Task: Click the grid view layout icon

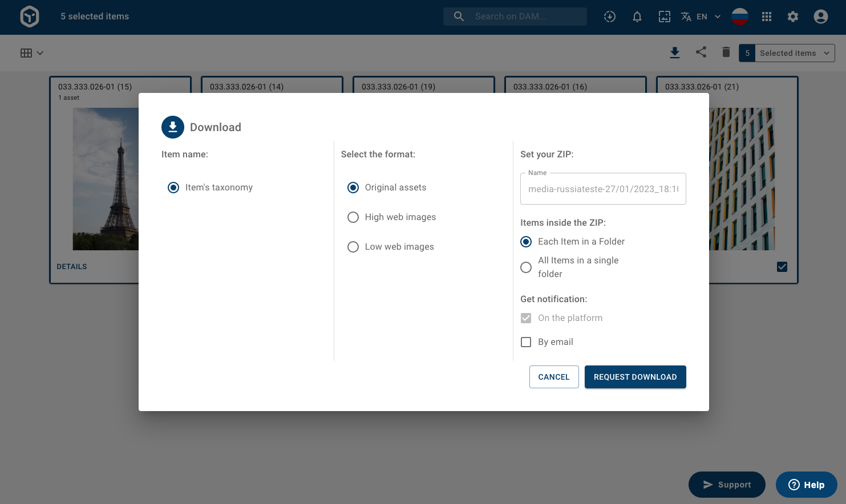Action: point(26,53)
